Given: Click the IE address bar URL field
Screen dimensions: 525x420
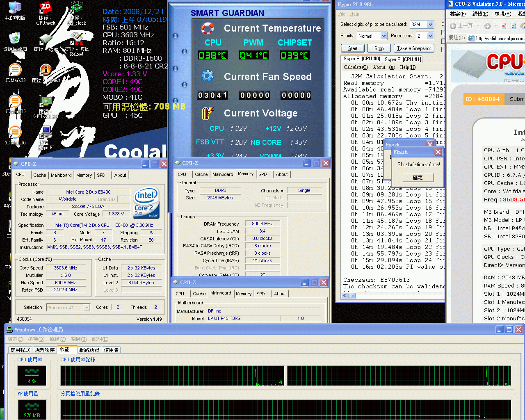Looking at the screenshot, I should 500,39.
